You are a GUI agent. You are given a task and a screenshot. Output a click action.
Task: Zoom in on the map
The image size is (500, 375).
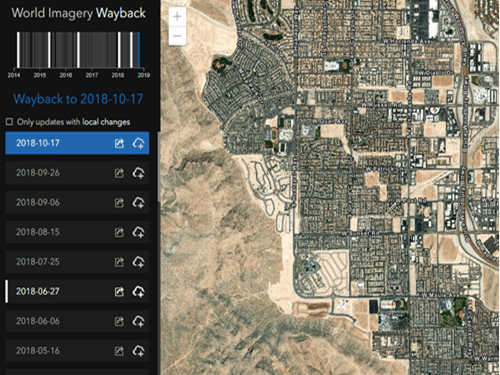point(177,16)
